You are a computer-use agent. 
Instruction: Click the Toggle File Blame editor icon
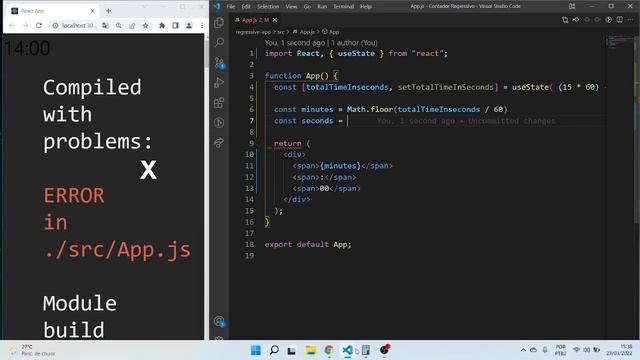pos(609,20)
